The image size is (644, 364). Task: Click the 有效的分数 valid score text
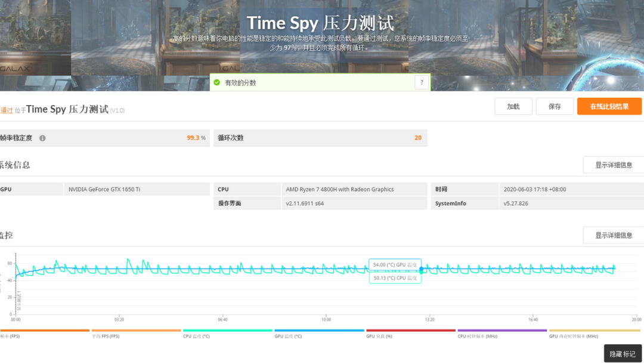[240, 83]
